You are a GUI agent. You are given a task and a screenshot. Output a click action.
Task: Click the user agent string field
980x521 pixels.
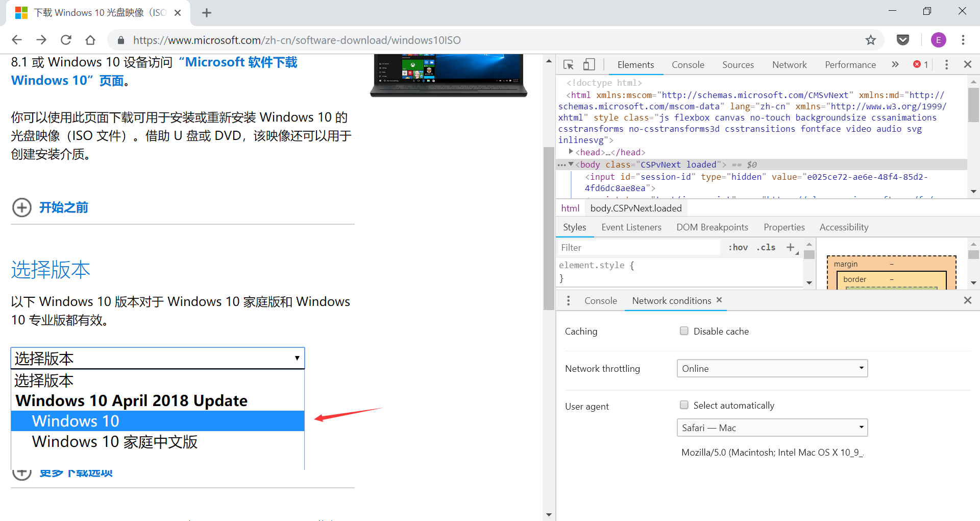(772, 453)
